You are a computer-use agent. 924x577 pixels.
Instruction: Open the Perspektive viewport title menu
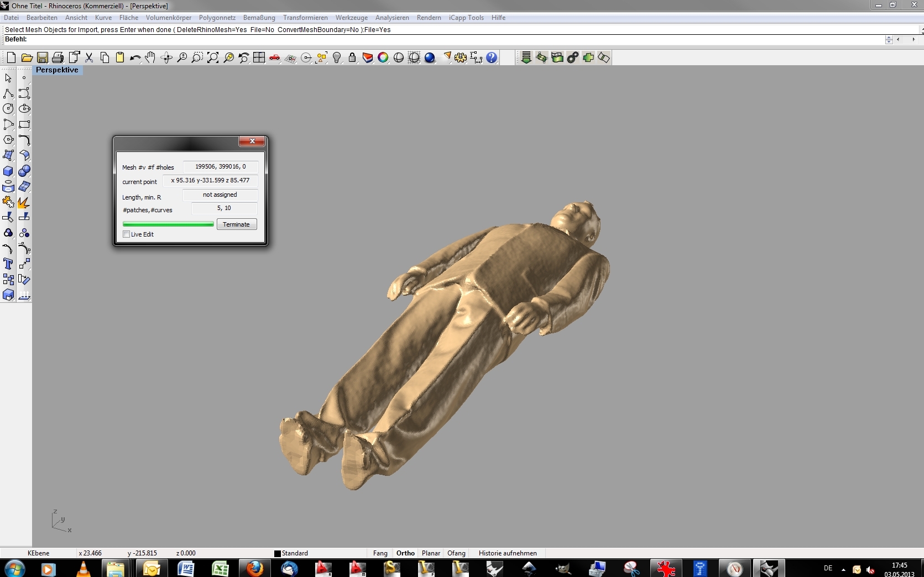(x=57, y=70)
